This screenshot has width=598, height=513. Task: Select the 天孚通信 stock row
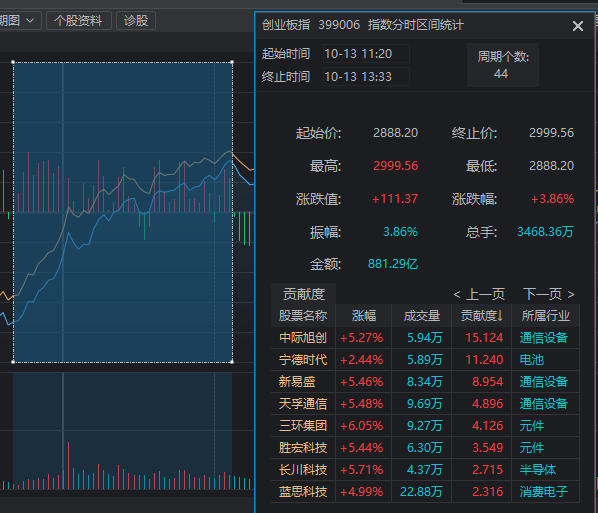coord(425,404)
